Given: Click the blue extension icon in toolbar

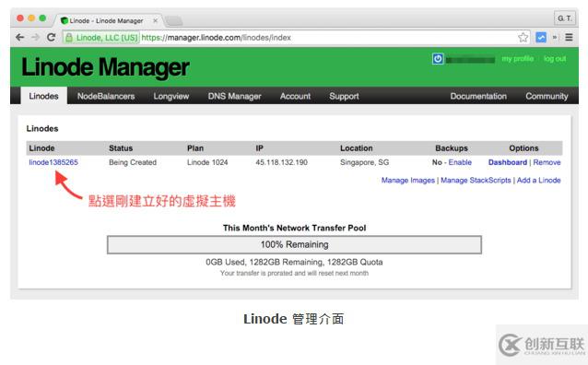Looking at the screenshot, I should (541, 38).
